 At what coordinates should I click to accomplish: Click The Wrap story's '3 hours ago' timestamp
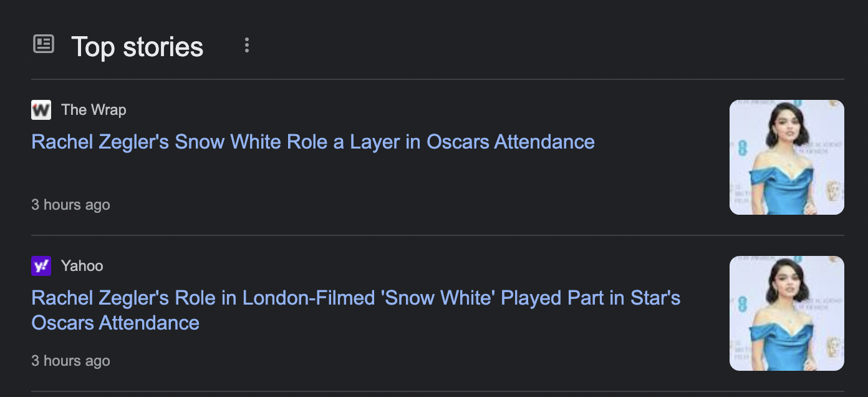pos(70,205)
